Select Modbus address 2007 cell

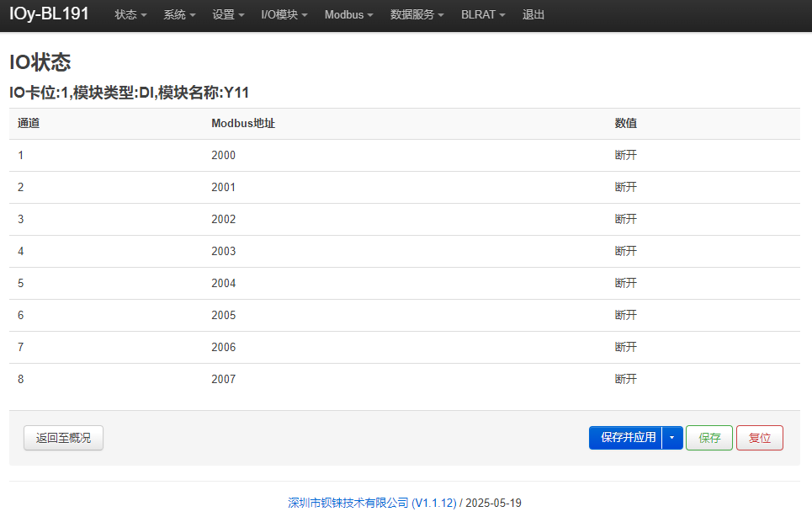point(223,380)
